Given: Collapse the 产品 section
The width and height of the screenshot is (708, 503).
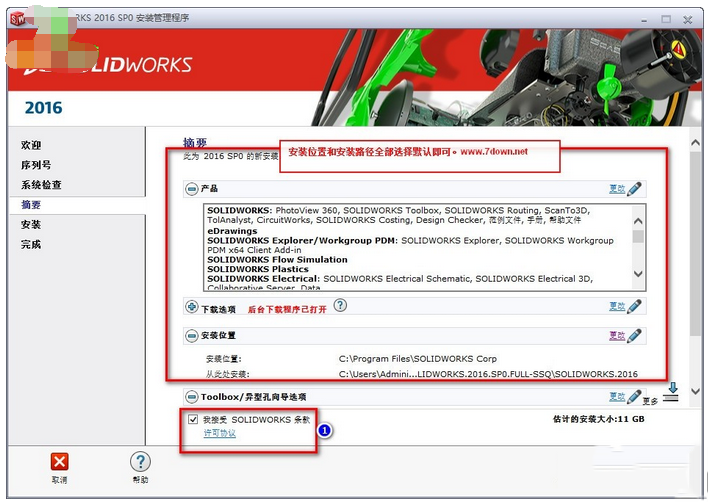Looking at the screenshot, I should [x=191, y=189].
